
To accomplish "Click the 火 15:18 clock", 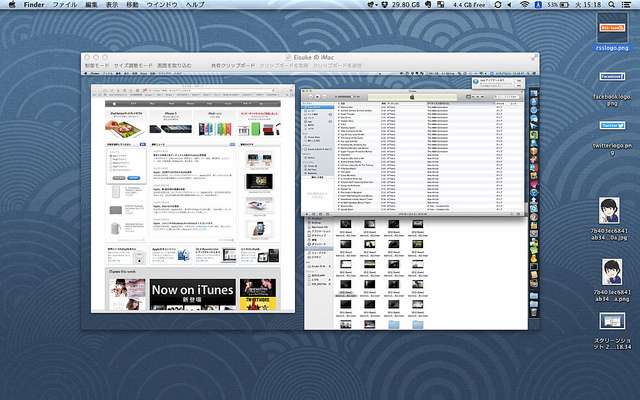I will (588, 4).
